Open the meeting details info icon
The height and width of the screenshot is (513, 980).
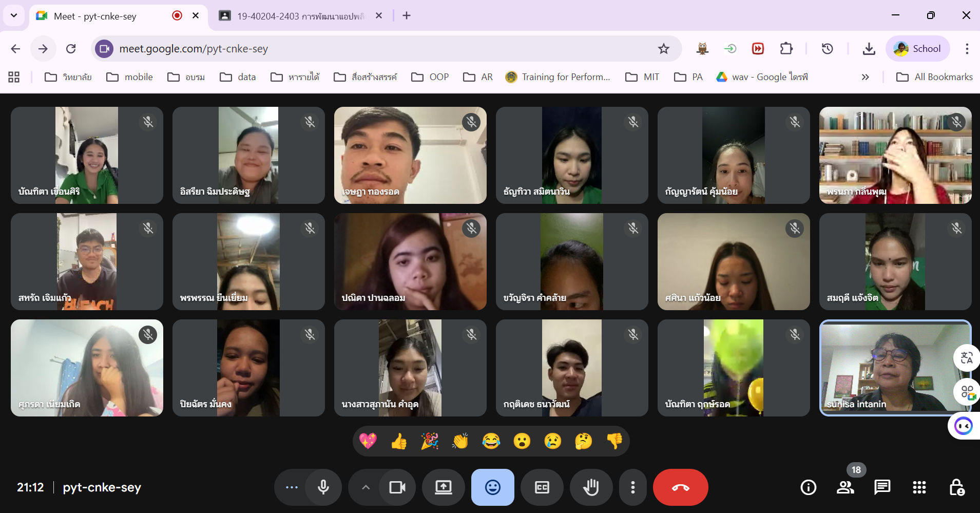coord(808,487)
